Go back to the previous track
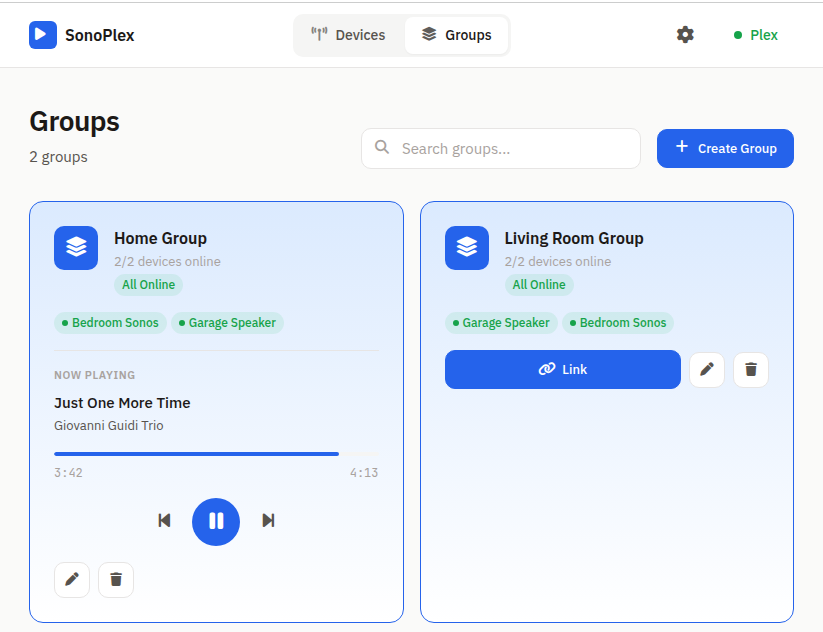 [x=165, y=521]
